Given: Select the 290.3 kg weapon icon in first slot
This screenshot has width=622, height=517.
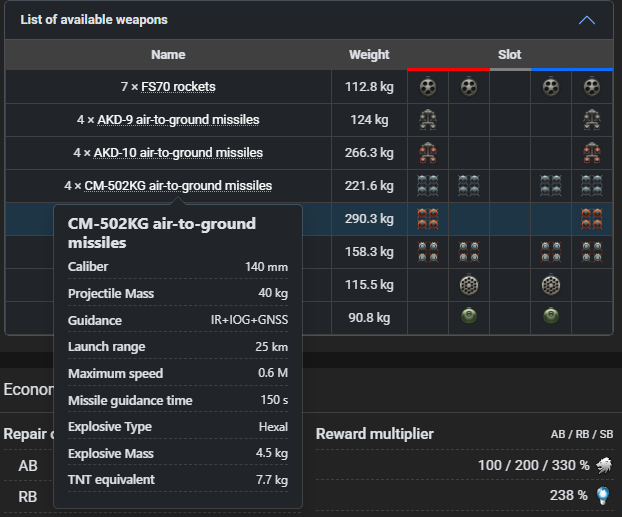Looking at the screenshot, I should click(x=428, y=219).
